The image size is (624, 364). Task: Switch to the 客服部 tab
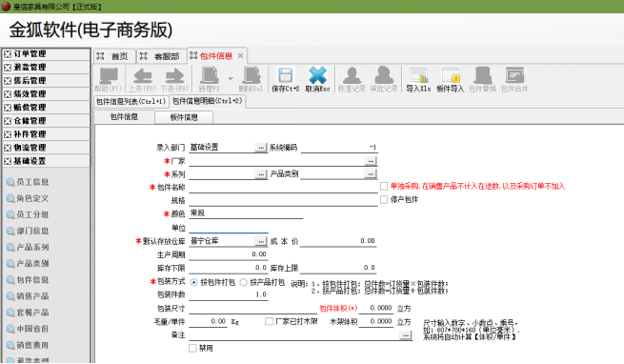[x=161, y=56]
